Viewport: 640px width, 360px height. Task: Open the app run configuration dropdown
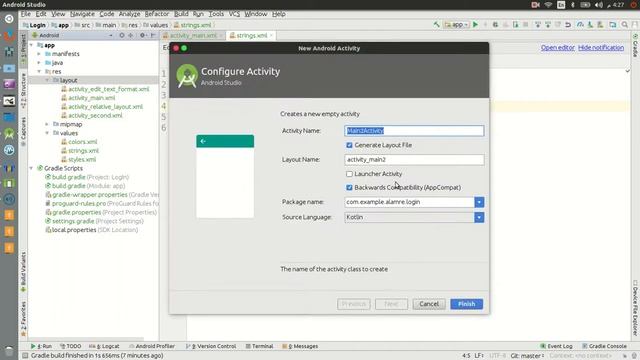(x=457, y=25)
